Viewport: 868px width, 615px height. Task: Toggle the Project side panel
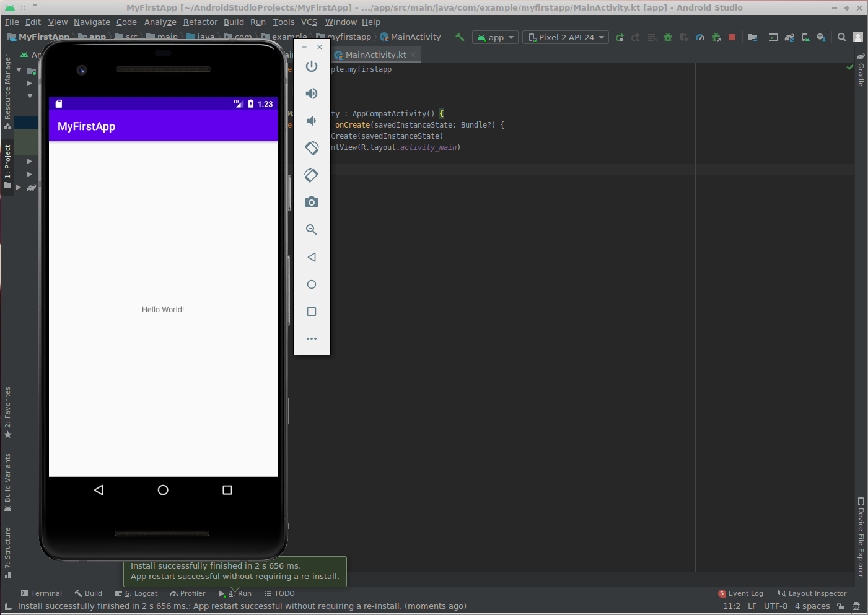tap(7, 167)
